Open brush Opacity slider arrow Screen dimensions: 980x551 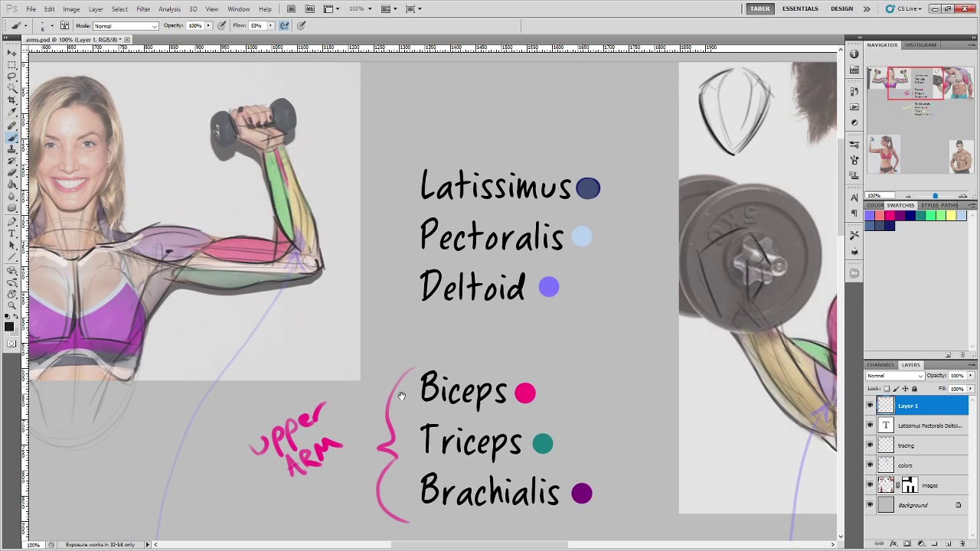[x=208, y=26]
